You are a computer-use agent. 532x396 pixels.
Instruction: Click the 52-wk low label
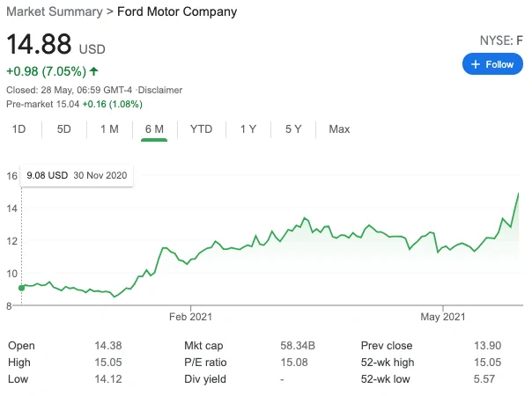[386, 378]
